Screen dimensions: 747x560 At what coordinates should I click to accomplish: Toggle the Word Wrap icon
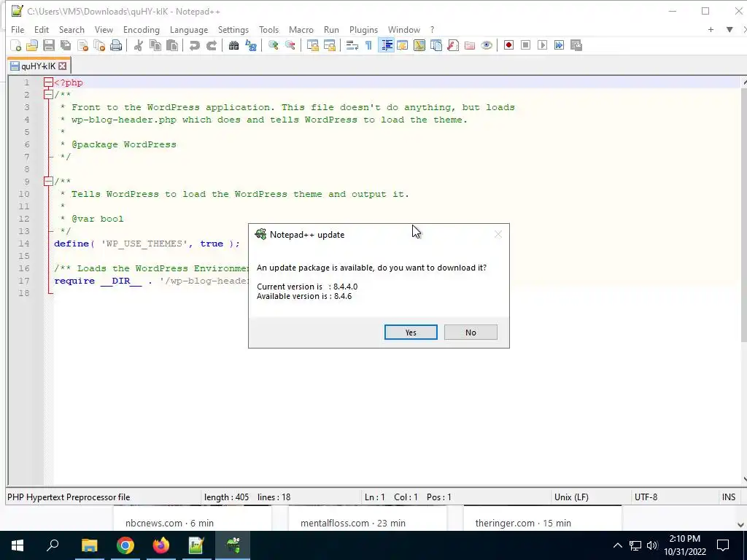pos(352,46)
